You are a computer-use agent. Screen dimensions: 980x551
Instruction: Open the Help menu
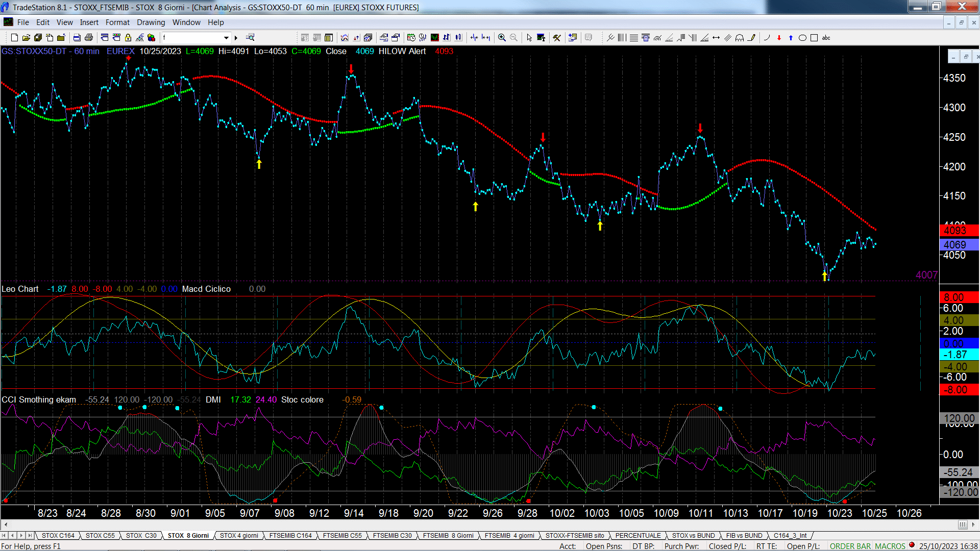coord(215,22)
